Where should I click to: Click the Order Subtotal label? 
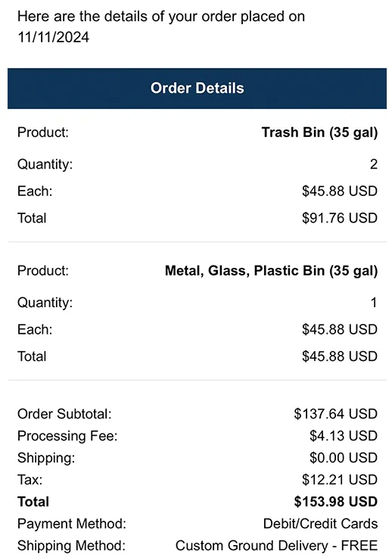tap(64, 414)
